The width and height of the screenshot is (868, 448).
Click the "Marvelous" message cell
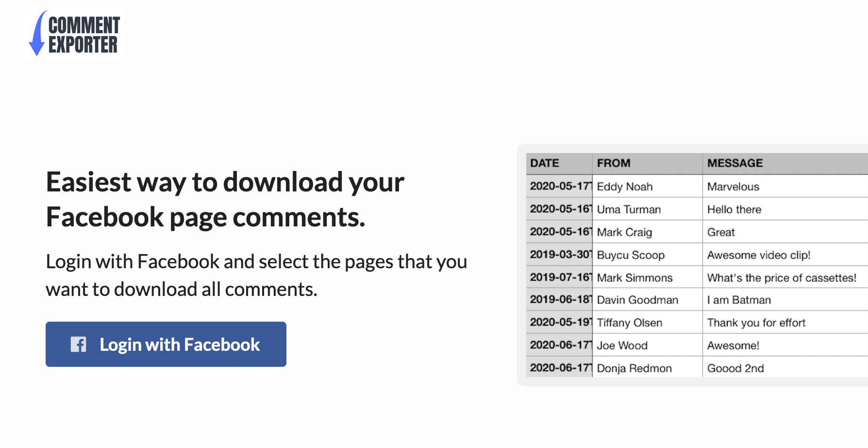pyautogui.click(x=733, y=187)
